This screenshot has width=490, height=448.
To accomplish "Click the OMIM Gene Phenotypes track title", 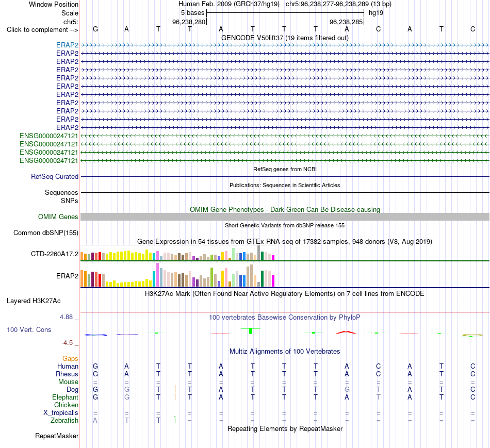I will [x=285, y=210].
